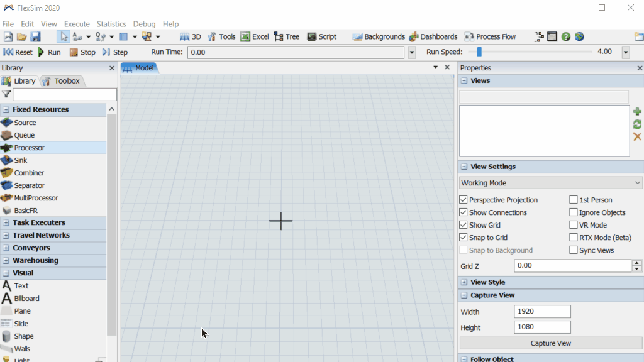Open the Working Mode dropdown
644x362 pixels.
click(x=550, y=183)
